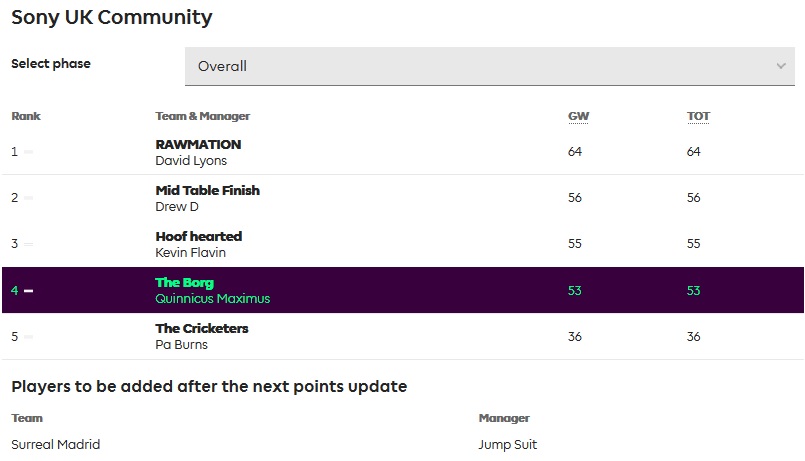View The Cricketers team
The image size is (805, 461).
[x=201, y=328]
